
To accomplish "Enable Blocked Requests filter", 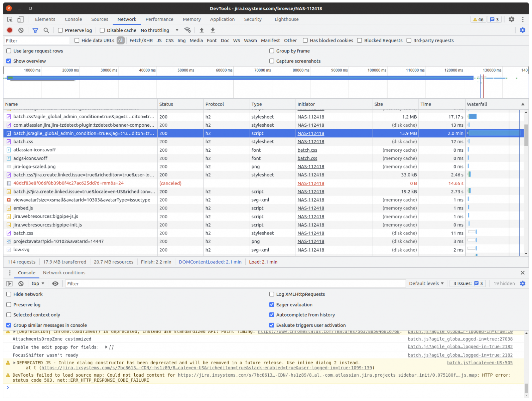I will point(360,40).
